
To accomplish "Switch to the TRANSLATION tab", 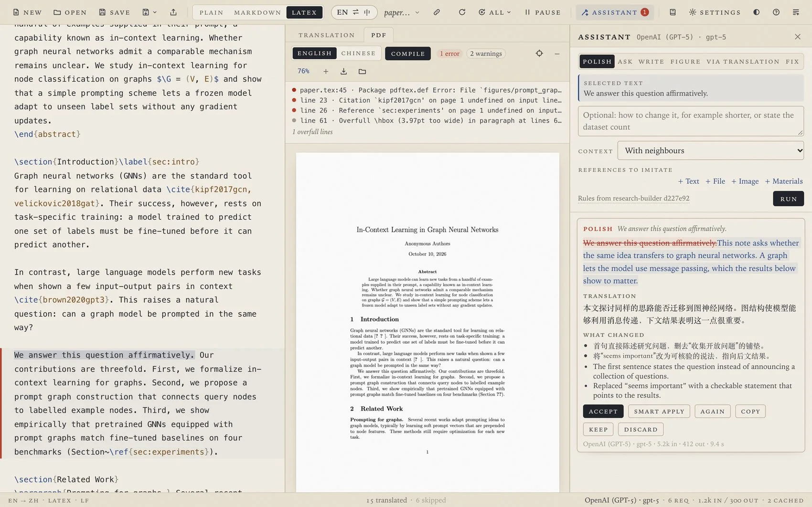I will [x=327, y=35].
